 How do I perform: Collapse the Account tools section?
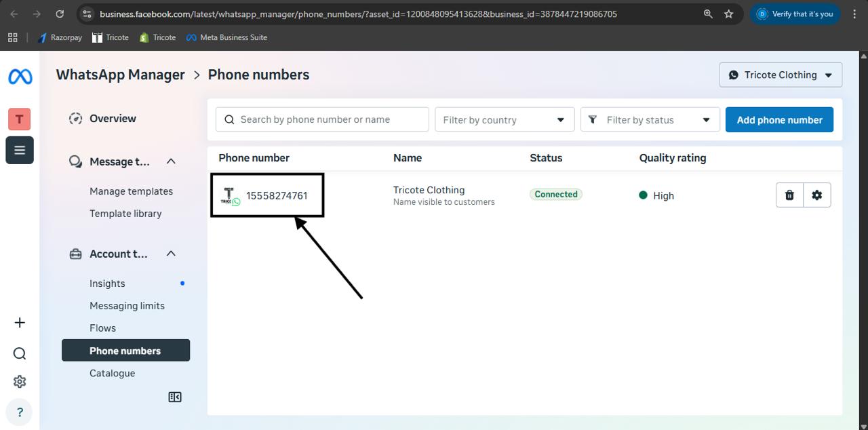[171, 254]
